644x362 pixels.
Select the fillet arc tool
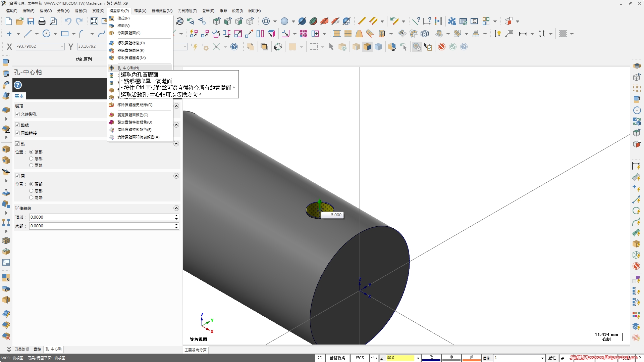83,34
